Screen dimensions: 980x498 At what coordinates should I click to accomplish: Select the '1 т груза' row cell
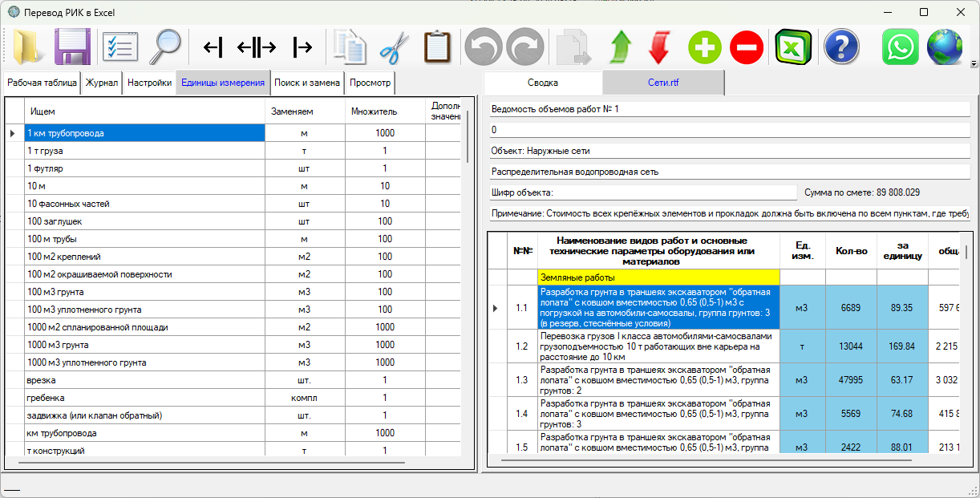(144, 151)
